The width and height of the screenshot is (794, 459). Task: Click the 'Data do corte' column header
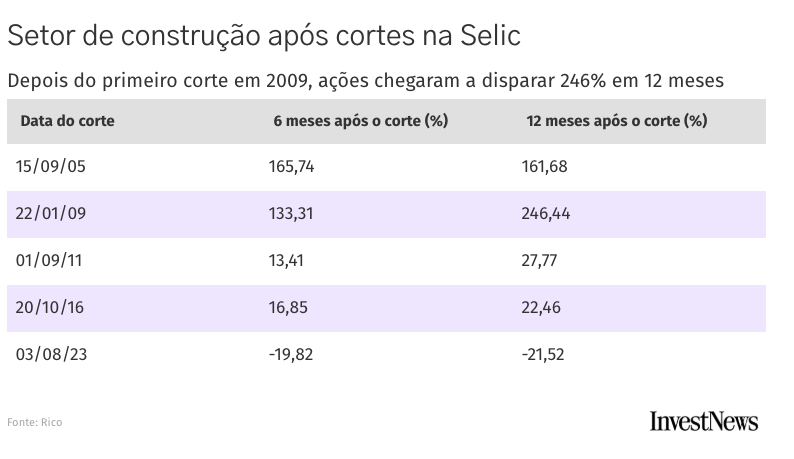coord(67,121)
